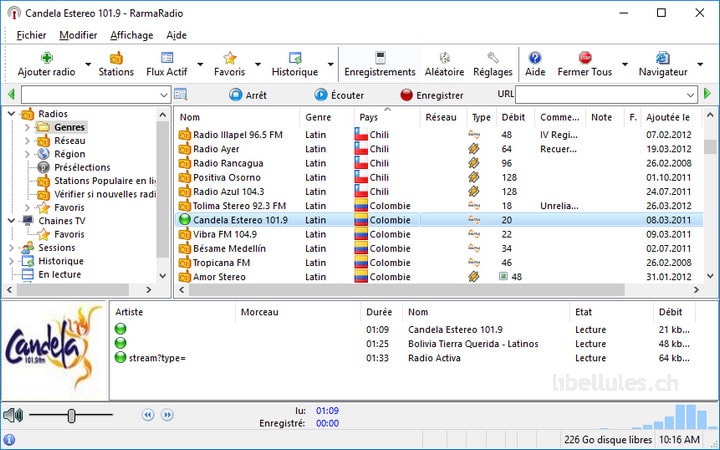Screen dimensions: 720x450
Task: Click the next track button
Action: pyautogui.click(x=168, y=415)
